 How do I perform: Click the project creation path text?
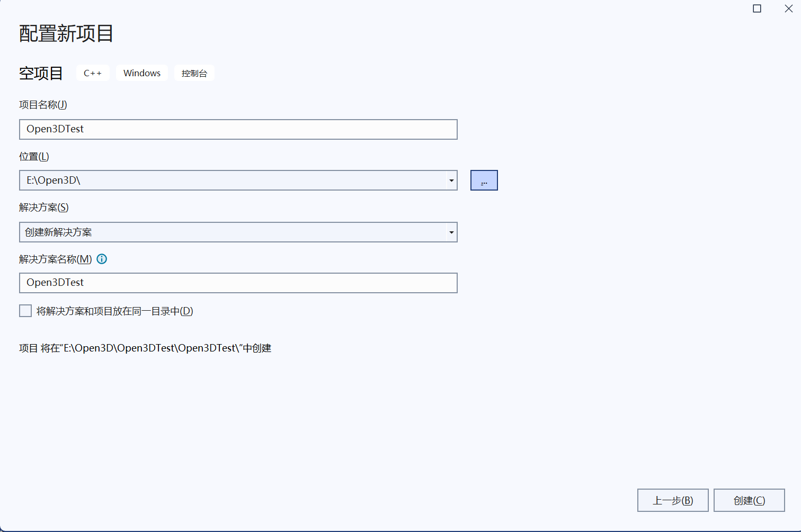pos(145,348)
